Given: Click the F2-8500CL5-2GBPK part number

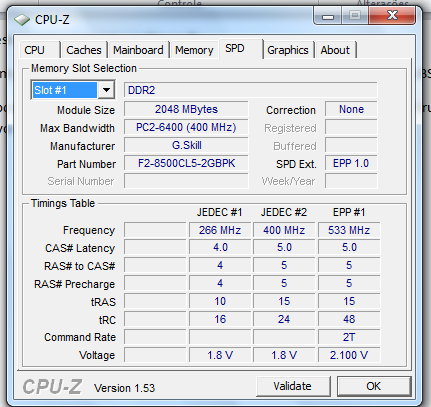Looking at the screenshot, I should point(186,163).
